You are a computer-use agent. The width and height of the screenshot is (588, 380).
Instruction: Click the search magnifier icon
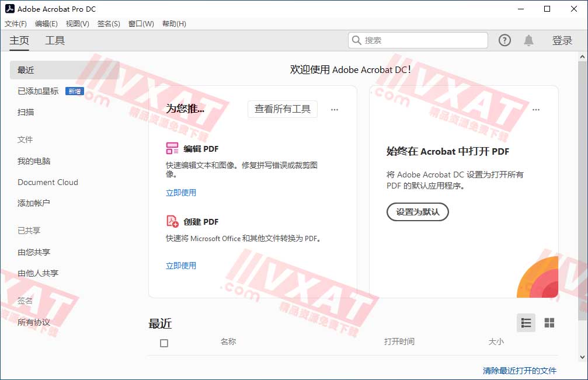coord(356,40)
